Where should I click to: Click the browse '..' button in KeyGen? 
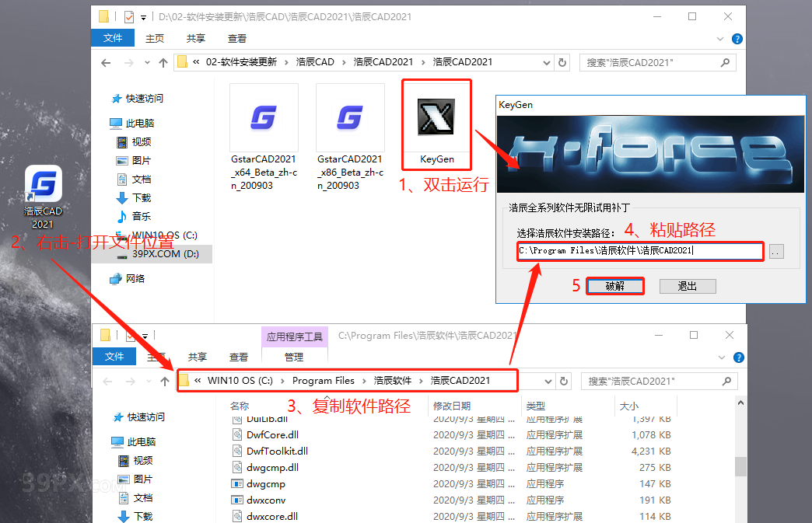click(776, 252)
